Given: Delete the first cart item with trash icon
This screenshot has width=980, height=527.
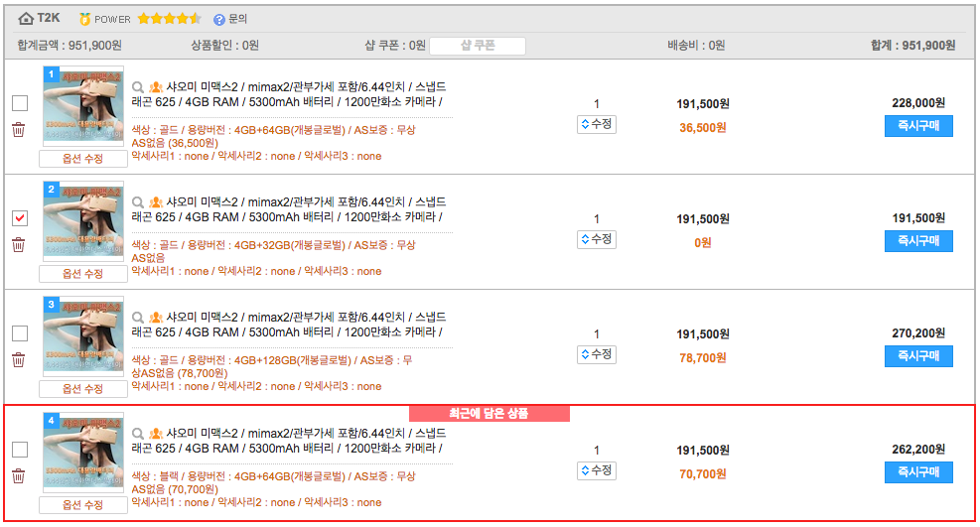Looking at the screenshot, I should [18, 130].
